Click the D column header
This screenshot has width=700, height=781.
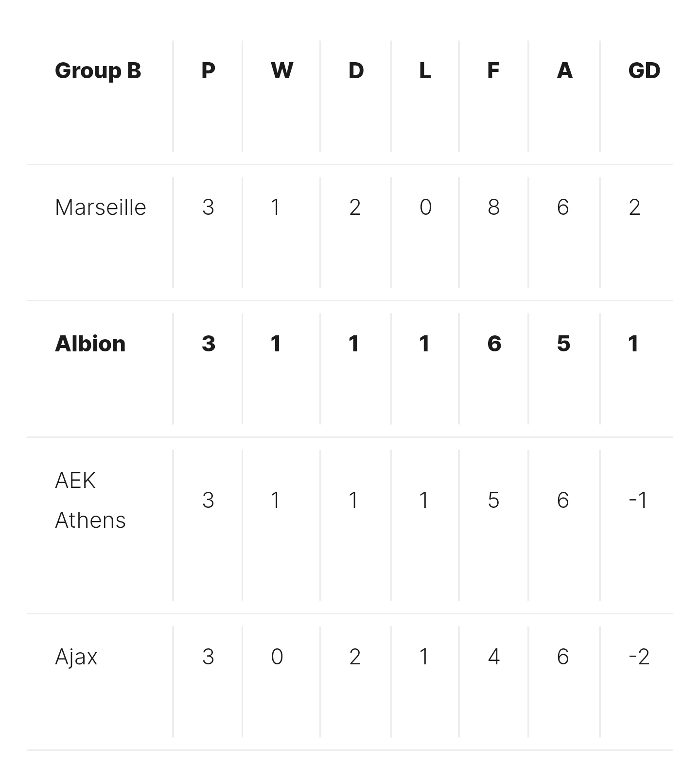[x=356, y=71]
